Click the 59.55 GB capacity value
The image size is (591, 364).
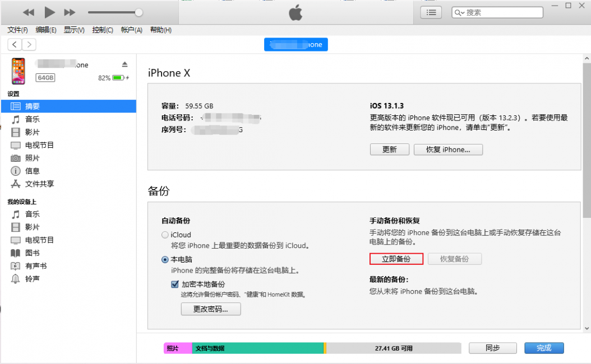[199, 106]
